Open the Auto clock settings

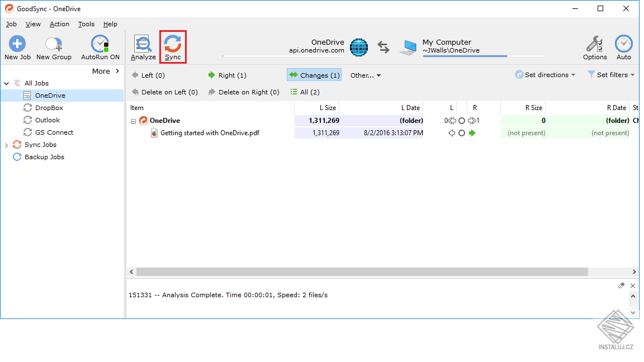[623, 48]
